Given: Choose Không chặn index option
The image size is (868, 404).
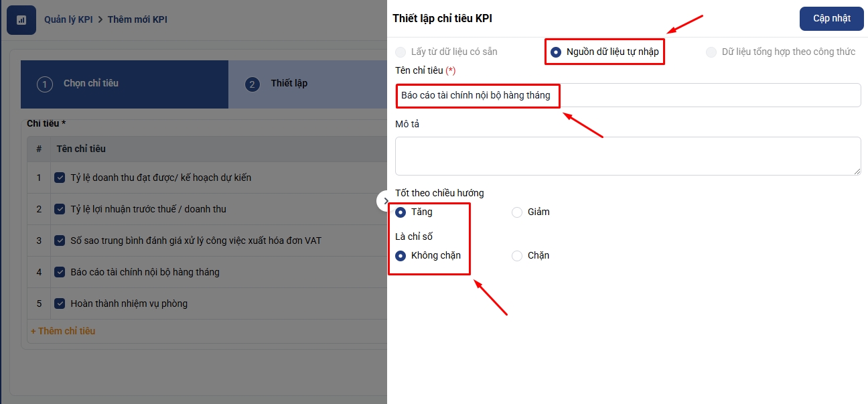Looking at the screenshot, I should [x=401, y=256].
